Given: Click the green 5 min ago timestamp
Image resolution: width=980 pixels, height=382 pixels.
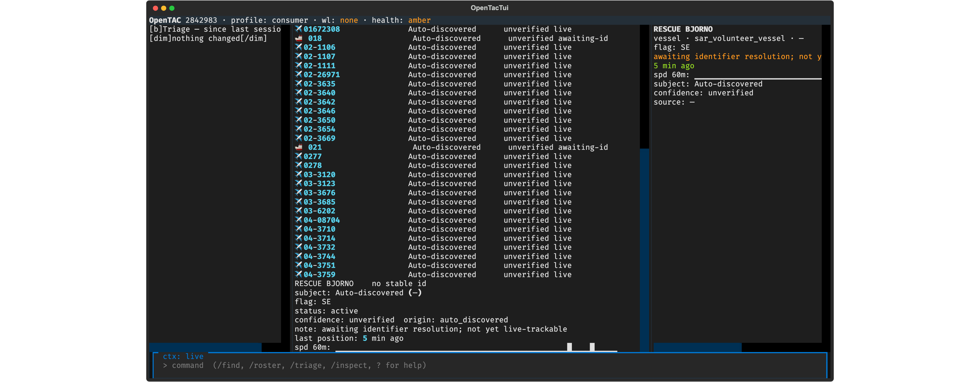Looking at the screenshot, I should tap(674, 66).
